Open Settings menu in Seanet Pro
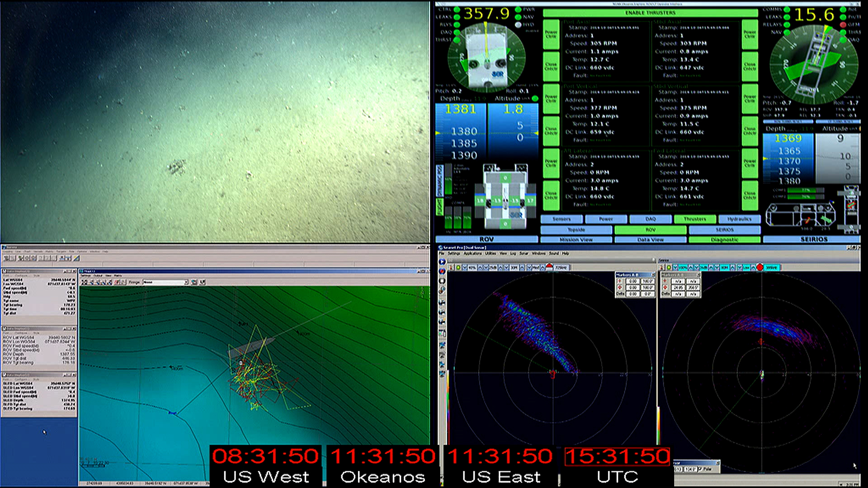Screen dimensions: 868x488 (453, 253)
